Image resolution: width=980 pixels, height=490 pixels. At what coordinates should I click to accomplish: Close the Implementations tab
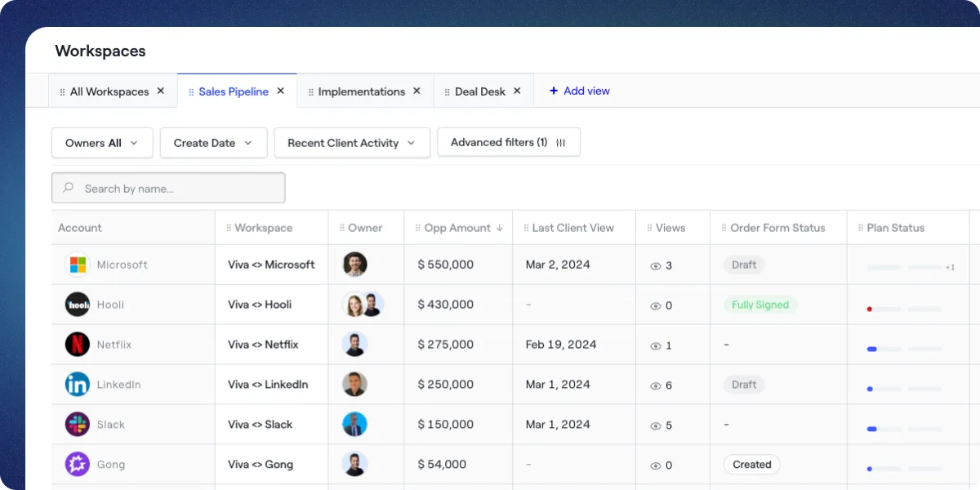pyautogui.click(x=417, y=91)
